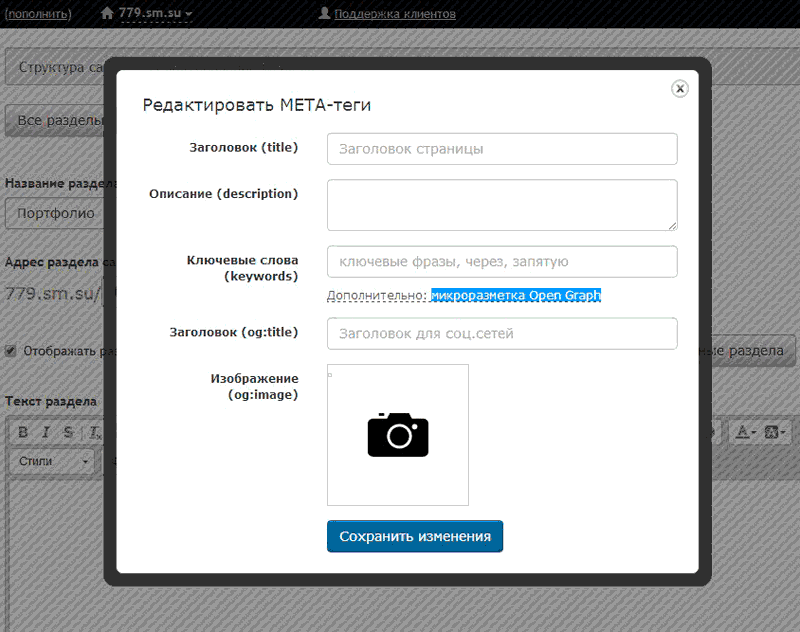Click the home icon beside 779.sm.su

pyautogui.click(x=110, y=14)
